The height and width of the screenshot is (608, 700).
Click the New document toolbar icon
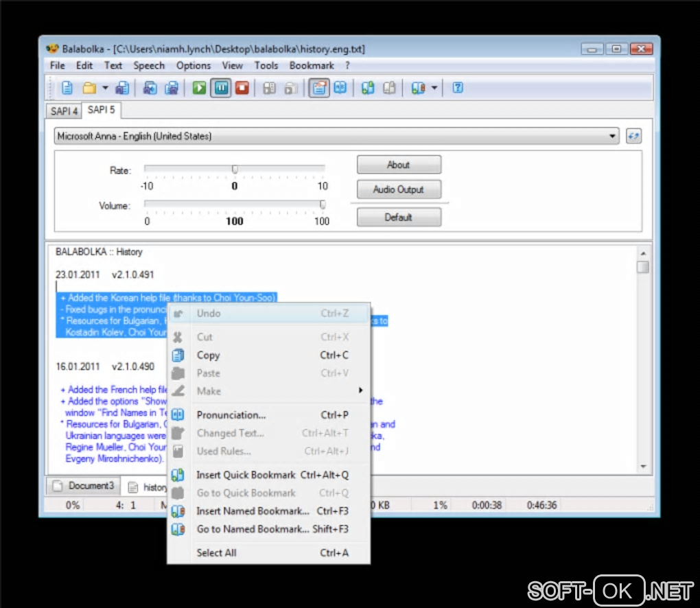click(67, 88)
